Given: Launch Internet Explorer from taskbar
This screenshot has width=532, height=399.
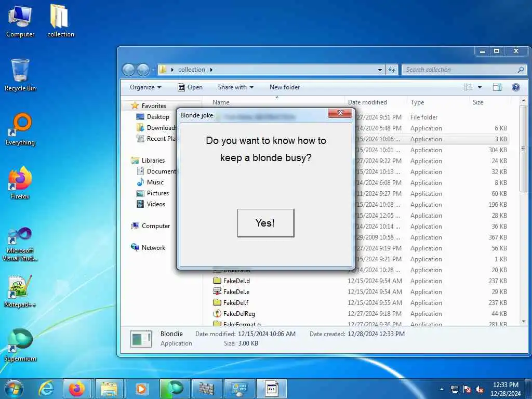Looking at the screenshot, I should tap(46, 389).
